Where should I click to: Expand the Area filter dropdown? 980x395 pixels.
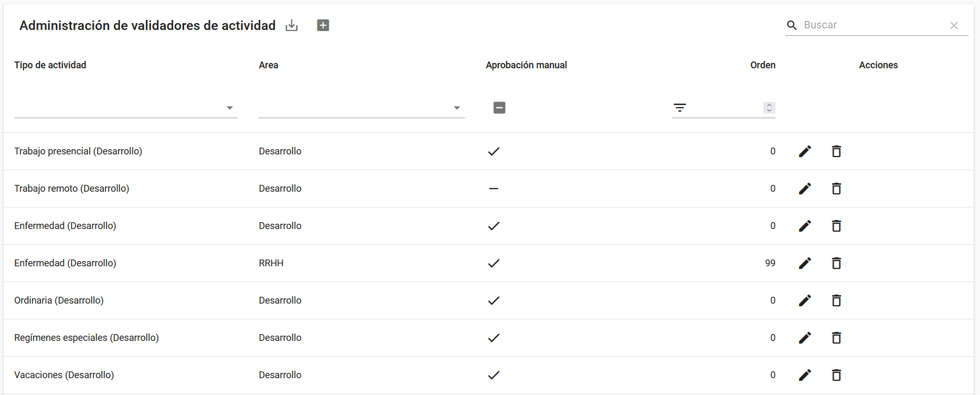tap(456, 108)
